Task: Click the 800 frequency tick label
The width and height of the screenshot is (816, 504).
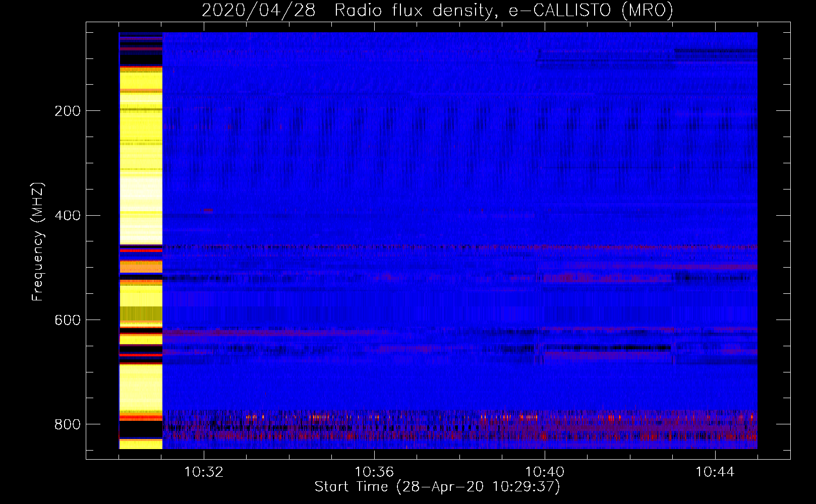Action: coord(67,424)
